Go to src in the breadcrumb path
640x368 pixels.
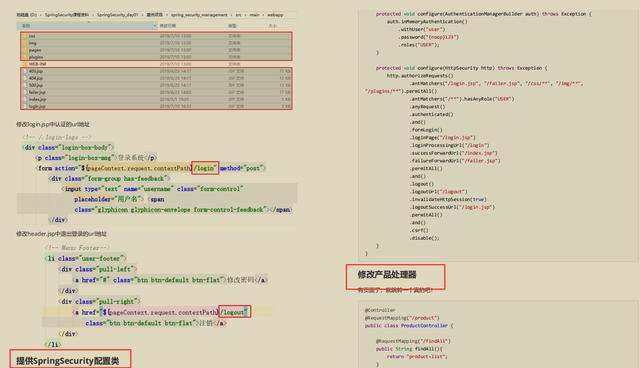(238, 15)
